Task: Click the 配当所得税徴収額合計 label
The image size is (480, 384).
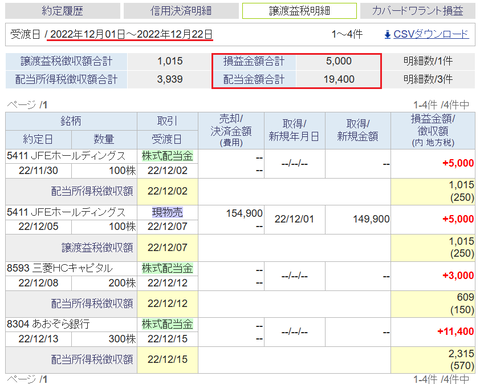Action: (x=66, y=79)
